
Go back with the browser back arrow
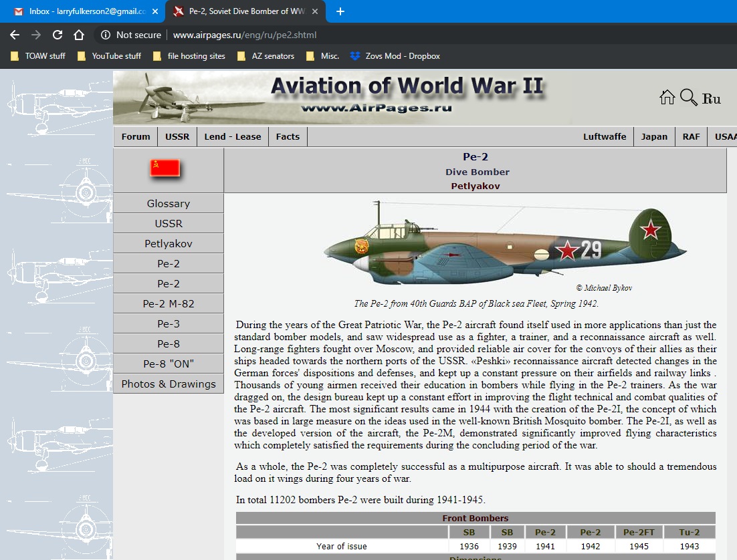coord(15,35)
